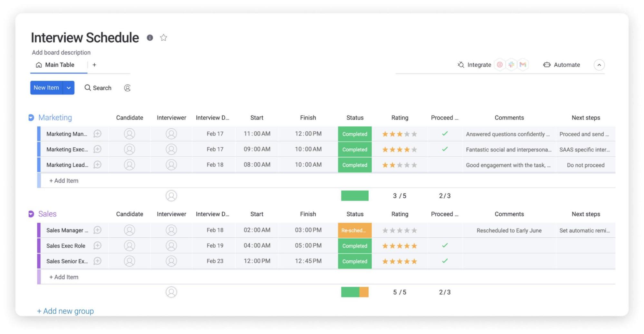The width and height of the screenshot is (644, 334).
Task: Open the red circular integration icon
Action: click(500, 65)
